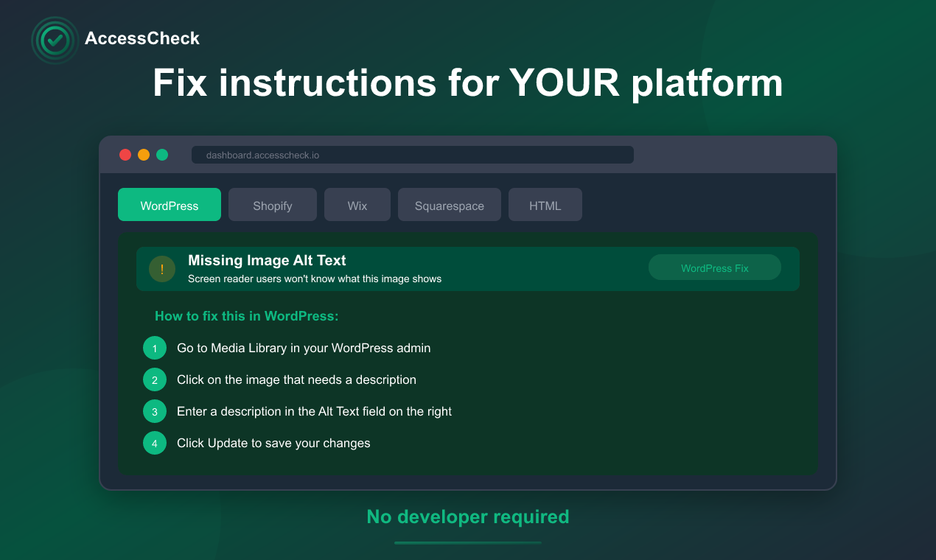Click the yellow traffic light dot
Image resolution: width=936 pixels, height=560 pixels.
point(144,155)
